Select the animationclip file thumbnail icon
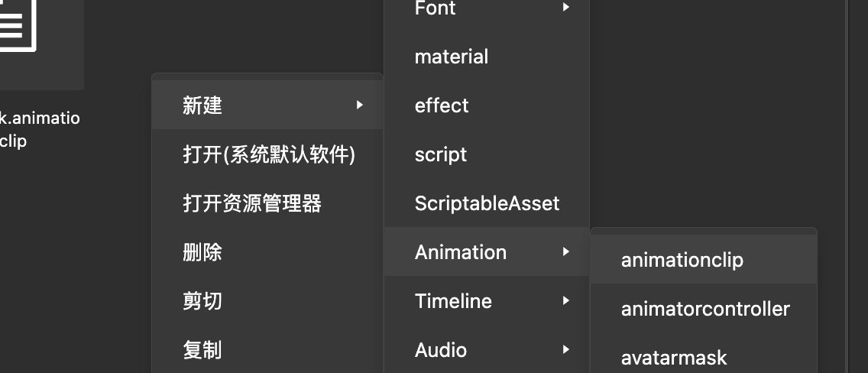868x373 pixels. (17, 25)
